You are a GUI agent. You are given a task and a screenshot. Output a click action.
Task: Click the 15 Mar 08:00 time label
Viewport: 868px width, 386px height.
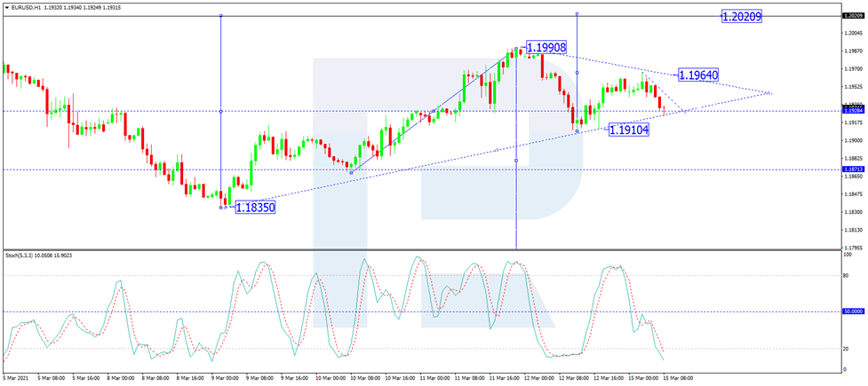click(679, 378)
